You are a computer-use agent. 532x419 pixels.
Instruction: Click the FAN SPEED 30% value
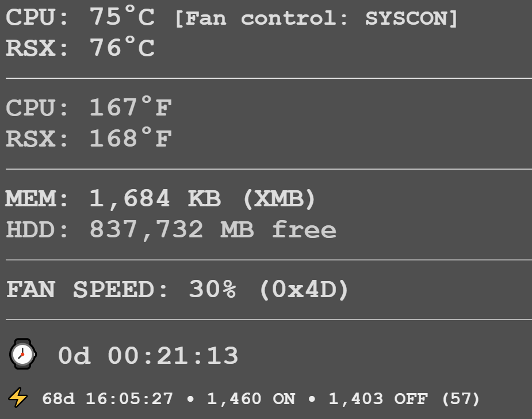click(212, 289)
